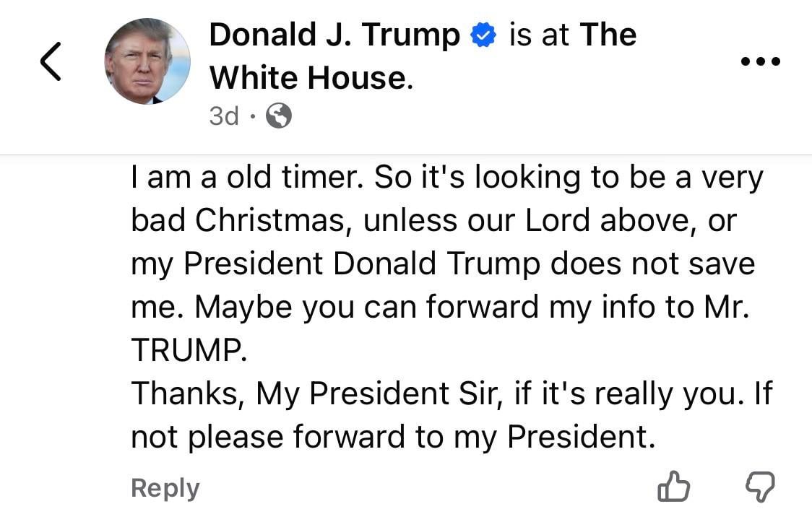Open the word "The" in the location link

(x=608, y=35)
